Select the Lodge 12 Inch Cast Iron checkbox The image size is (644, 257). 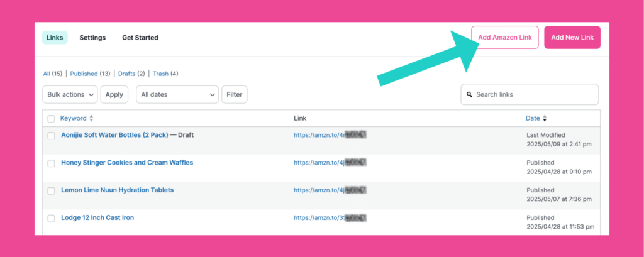point(51,219)
